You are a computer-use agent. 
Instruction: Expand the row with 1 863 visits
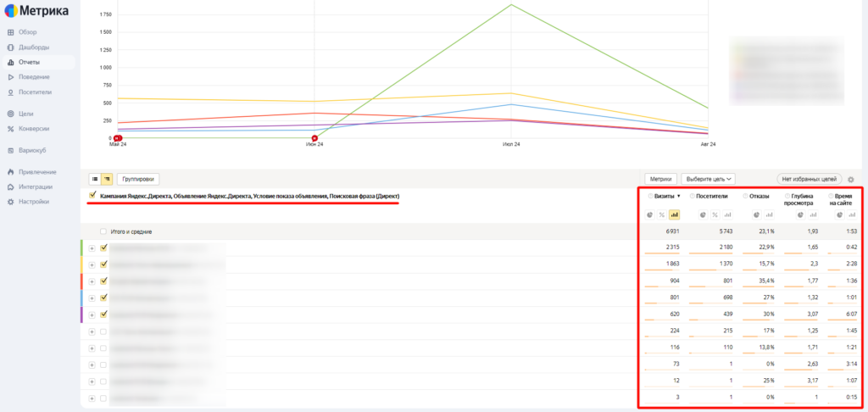point(92,264)
